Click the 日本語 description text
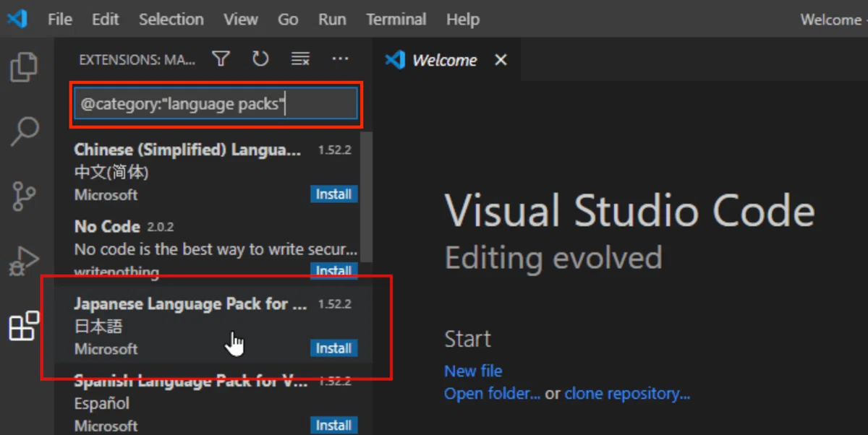The height and width of the screenshot is (435, 868). (98, 327)
